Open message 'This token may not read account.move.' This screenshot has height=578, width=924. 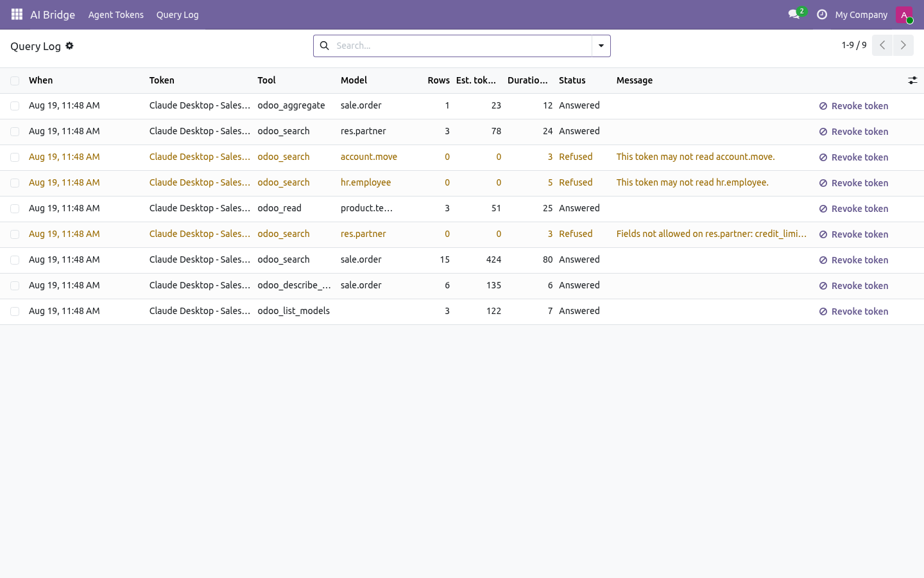696,157
